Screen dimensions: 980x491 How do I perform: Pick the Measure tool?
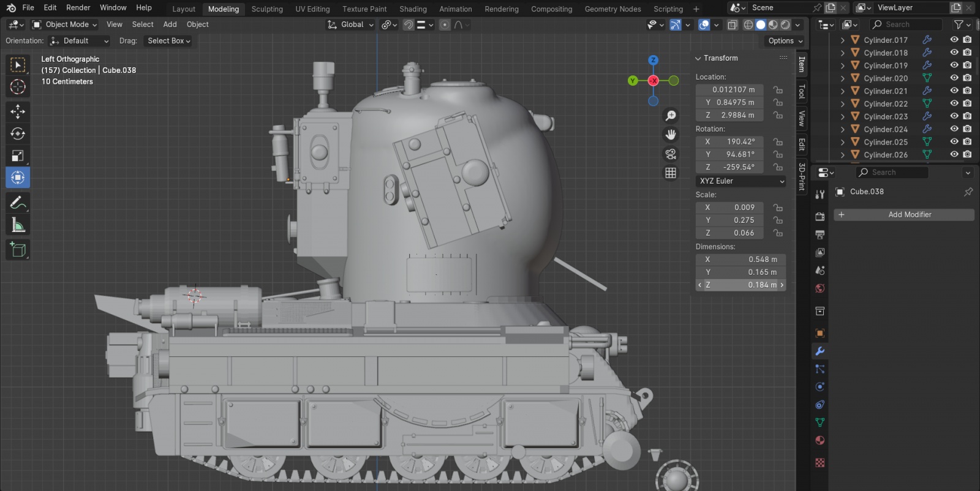(x=18, y=225)
